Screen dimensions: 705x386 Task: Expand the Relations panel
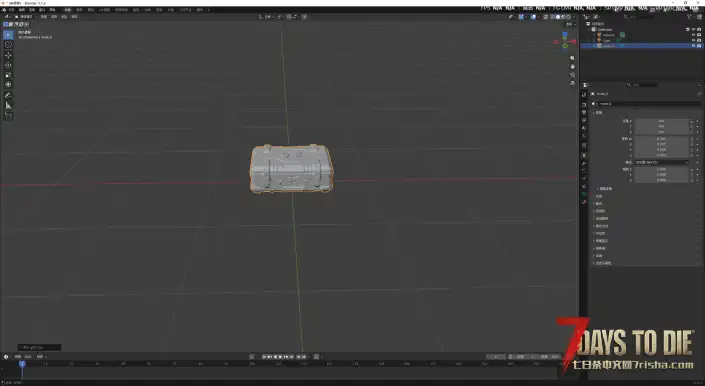598,196
